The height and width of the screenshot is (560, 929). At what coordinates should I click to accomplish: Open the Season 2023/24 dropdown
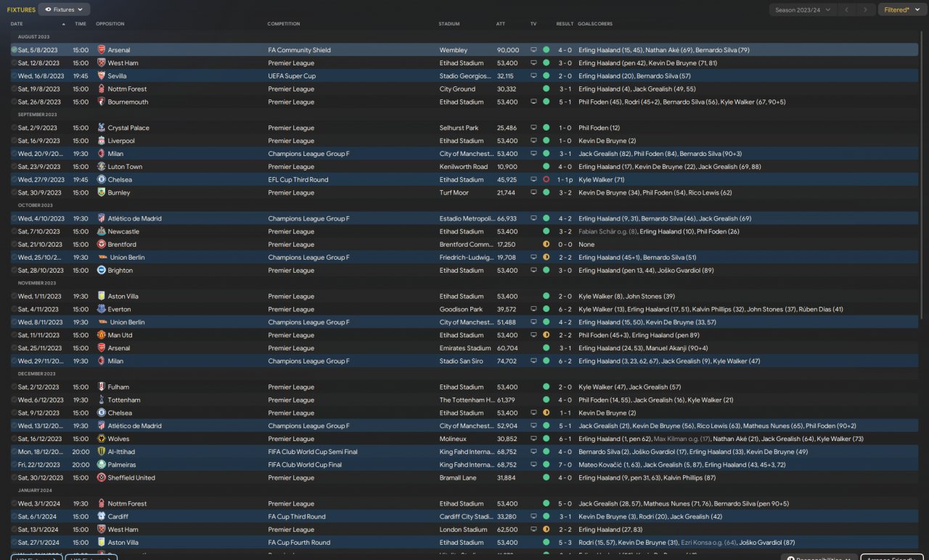(x=802, y=9)
